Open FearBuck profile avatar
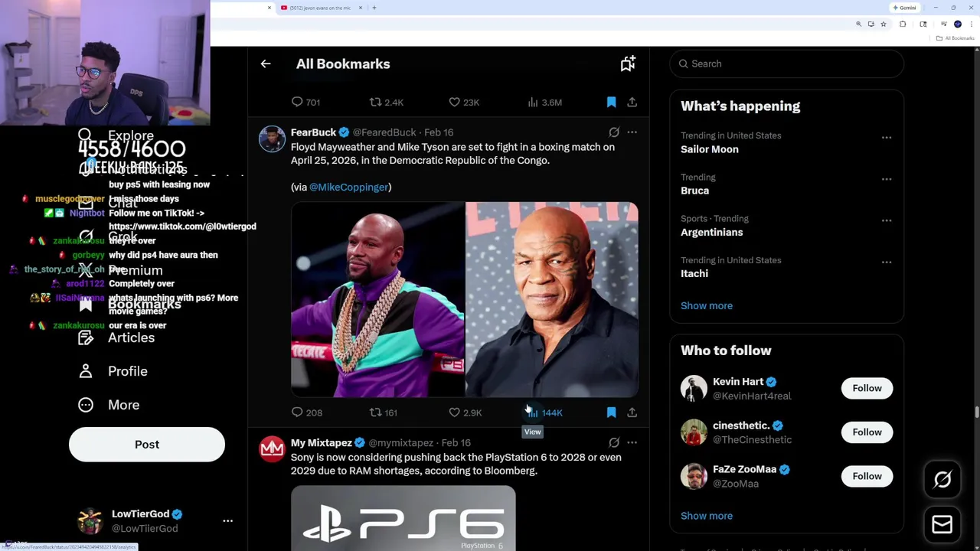This screenshot has width=980, height=551. click(272, 139)
